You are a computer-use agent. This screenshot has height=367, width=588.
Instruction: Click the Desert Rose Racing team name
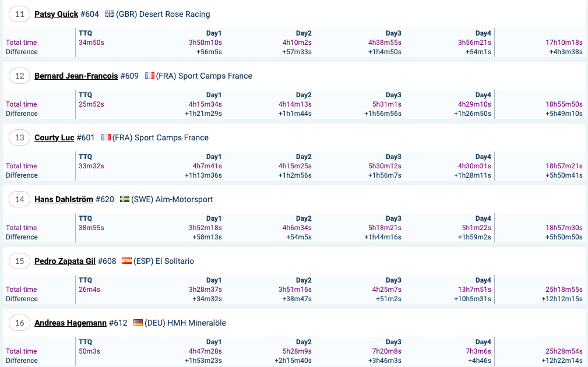coord(174,14)
